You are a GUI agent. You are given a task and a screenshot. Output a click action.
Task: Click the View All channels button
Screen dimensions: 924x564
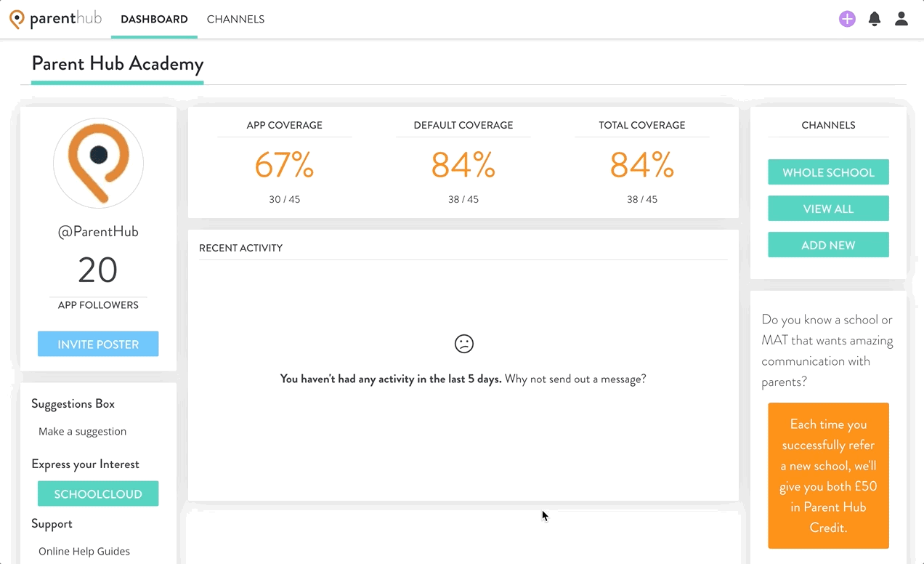click(x=828, y=209)
